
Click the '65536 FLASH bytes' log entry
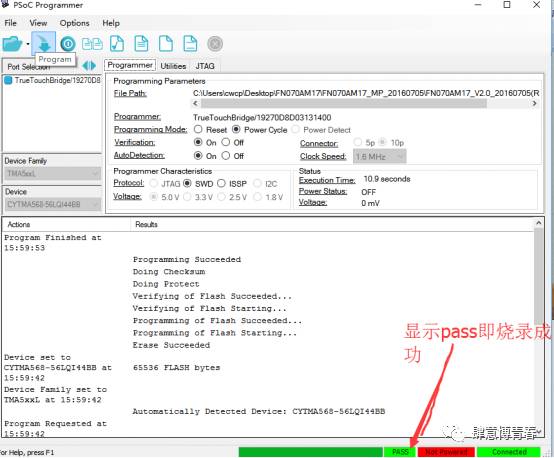click(177, 368)
